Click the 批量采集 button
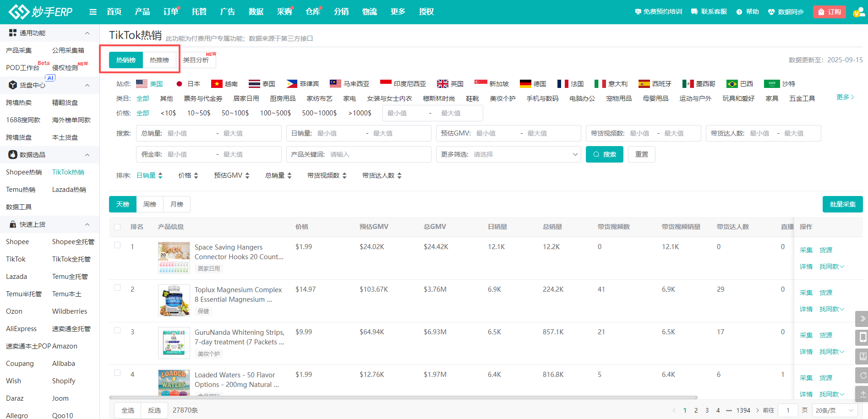 tap(843, 204)
